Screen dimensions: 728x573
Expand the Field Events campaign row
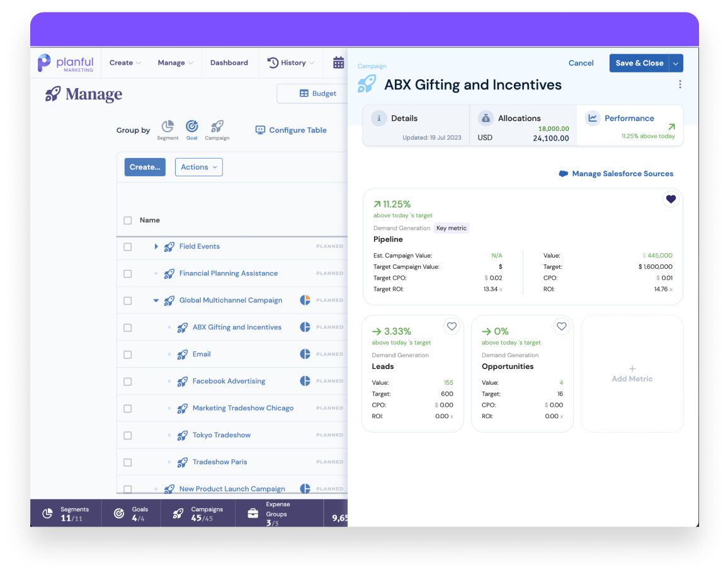156,246
